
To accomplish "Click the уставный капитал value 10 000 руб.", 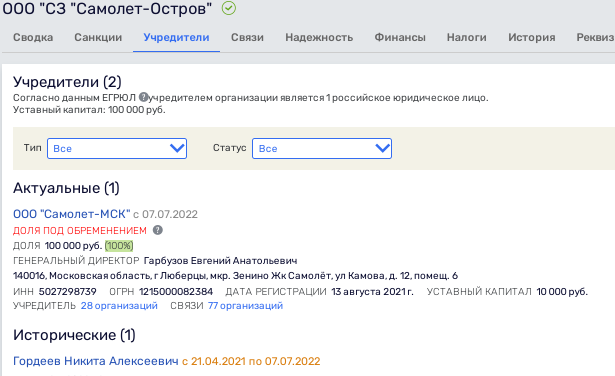I will pyautogui.click(x=562, y=292).
